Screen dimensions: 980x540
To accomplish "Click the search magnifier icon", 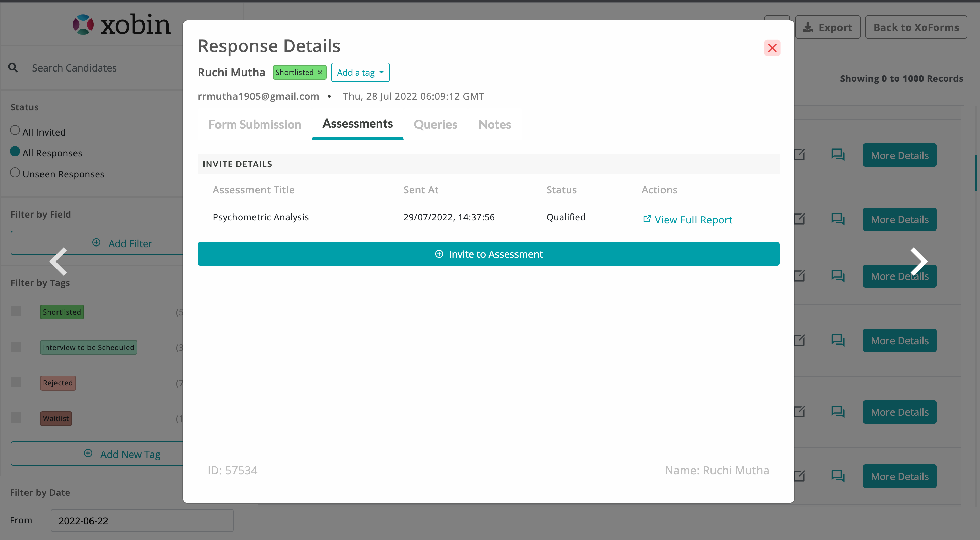I will [13, 68].
